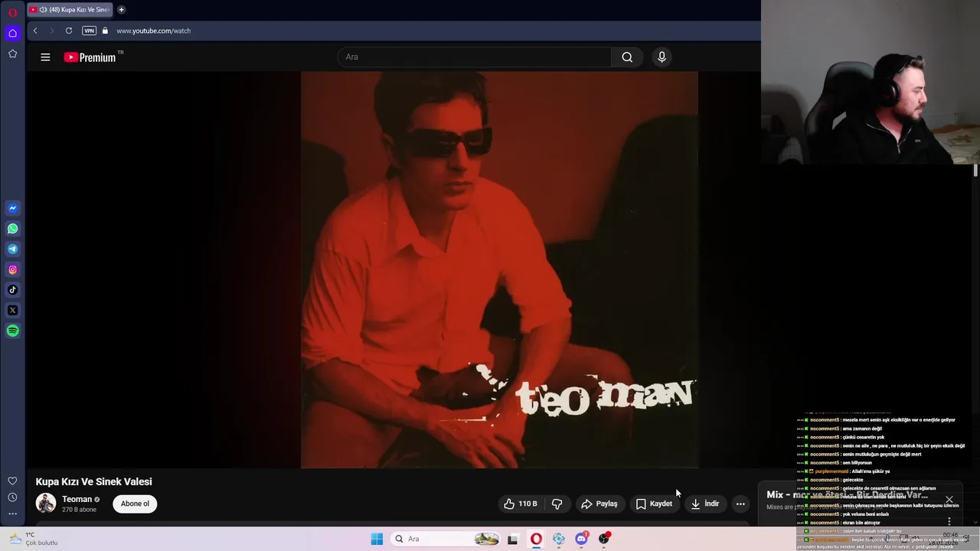Click the 'Kaydet' save button
Viewport: 980px width, 551px height.
click(654, 504)
